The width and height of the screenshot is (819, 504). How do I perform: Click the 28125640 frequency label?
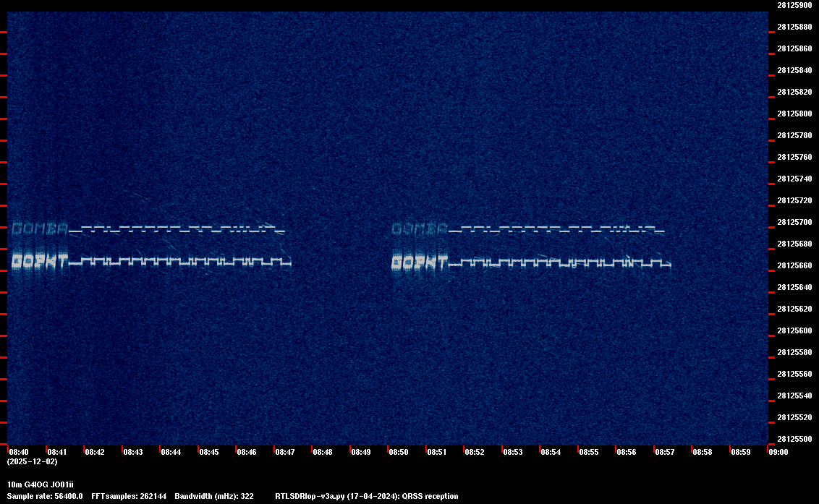[794, 287]
